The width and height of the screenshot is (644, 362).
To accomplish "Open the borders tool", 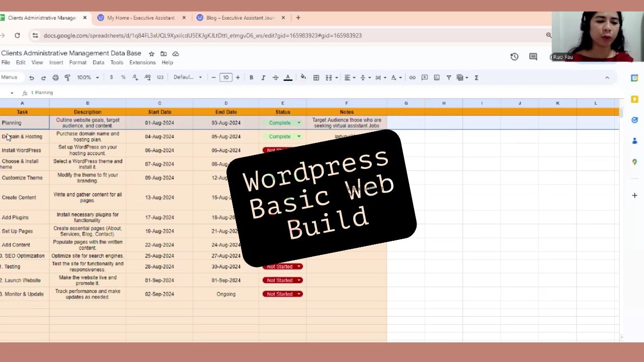I will click(x=316, y=77).
